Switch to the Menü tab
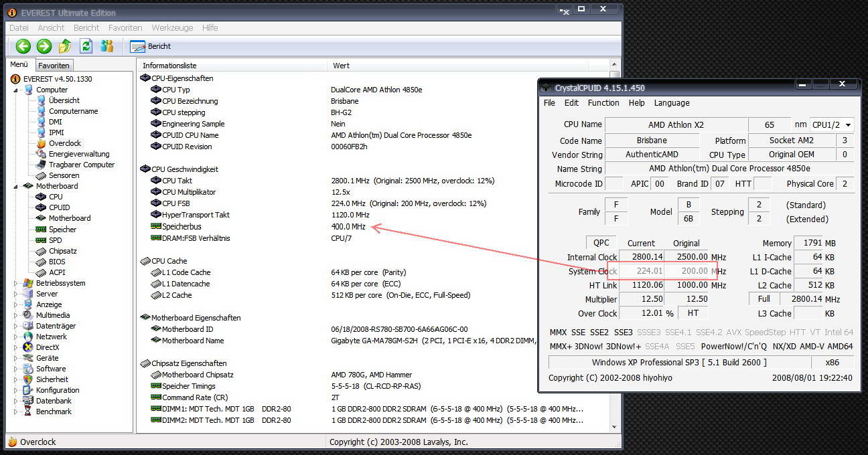 point(19,65)
